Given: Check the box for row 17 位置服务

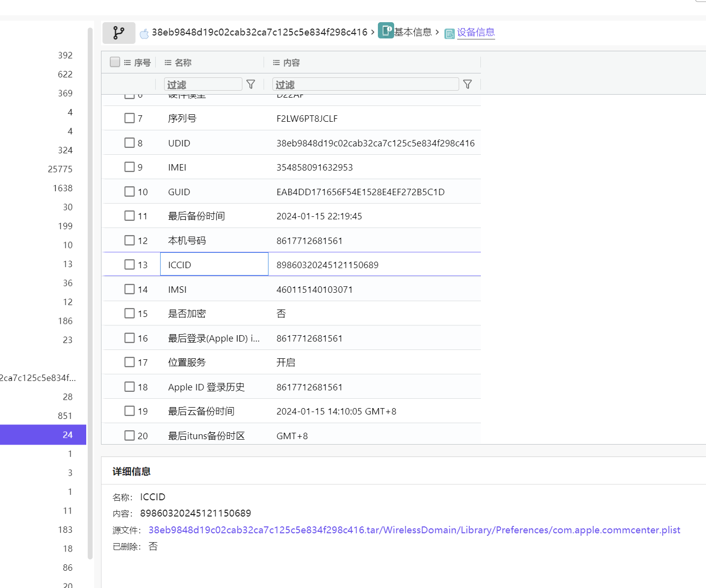Looking at the screenshot, I should (130, 362).
